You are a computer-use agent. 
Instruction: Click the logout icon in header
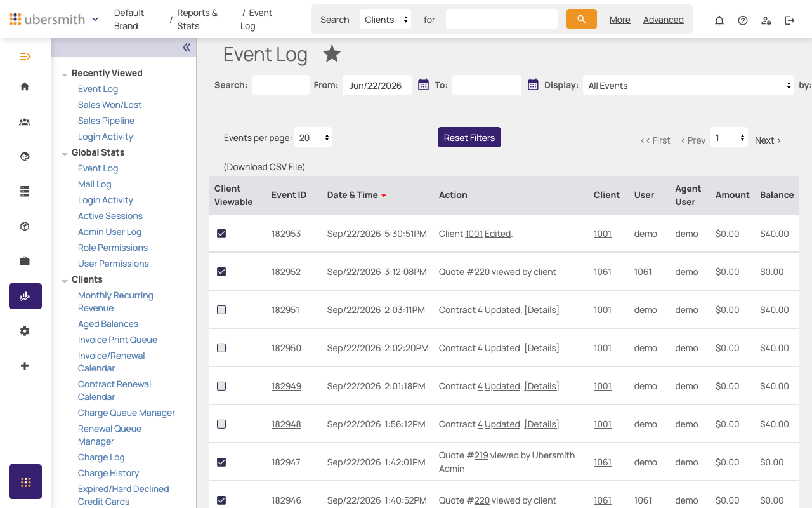coord(790,20)
